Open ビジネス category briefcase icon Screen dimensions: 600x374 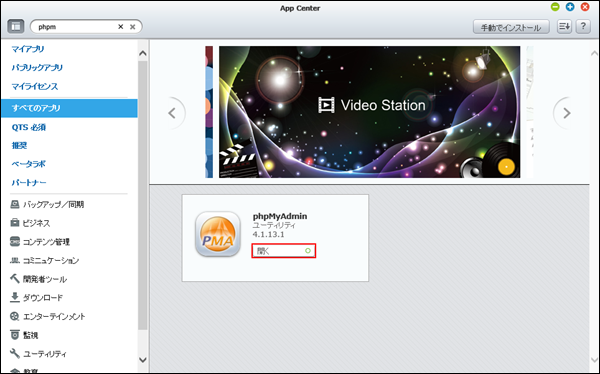pyautogui.click(x=15, y=223)
